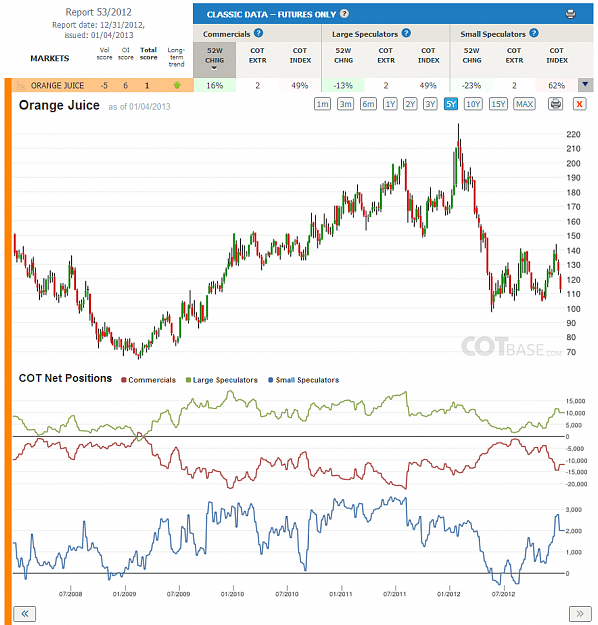This screenshot has height=625, width=598.
Task: Toggle the Small Speculators legend series
Action: (304, 380)
